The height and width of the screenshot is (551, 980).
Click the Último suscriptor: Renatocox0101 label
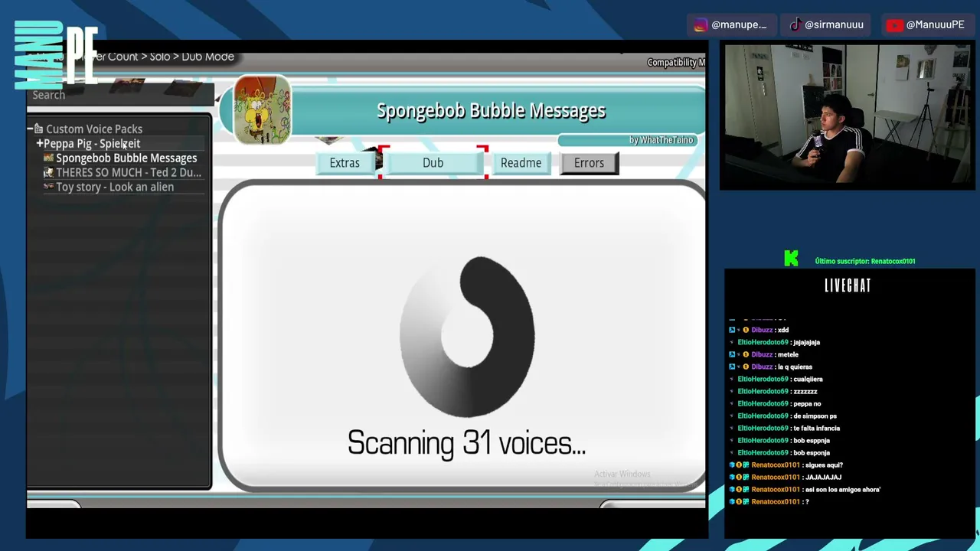(x=865, y=261)
